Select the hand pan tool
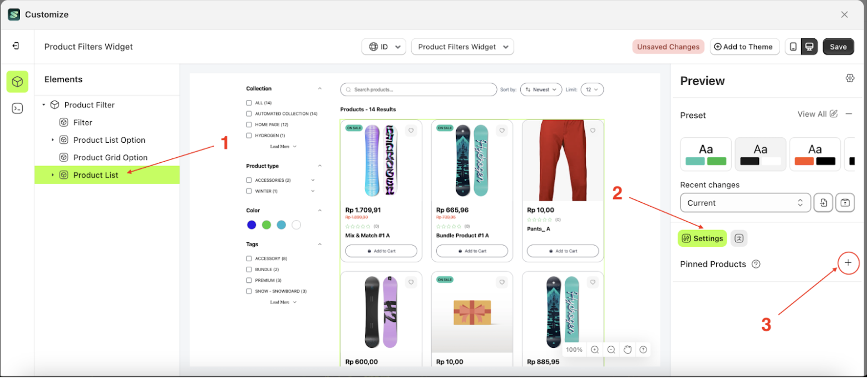Image resolution: width=868 pixels, height=379 pixels. tap(627, 350)
